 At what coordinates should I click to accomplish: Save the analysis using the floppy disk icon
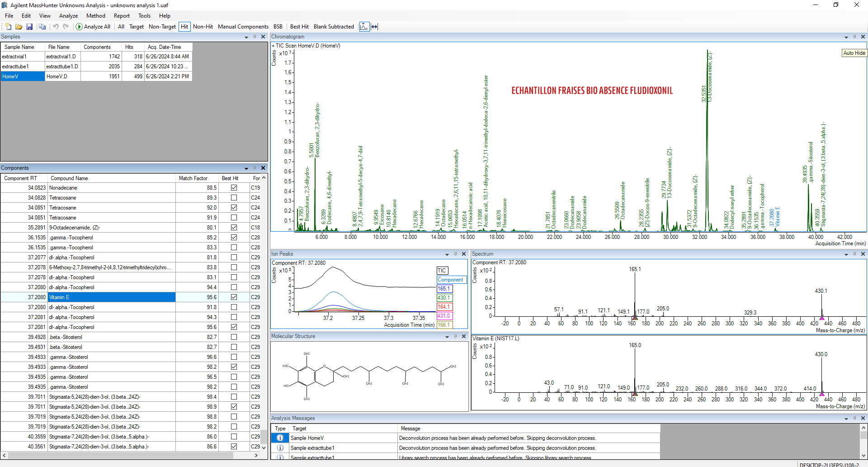29,27
